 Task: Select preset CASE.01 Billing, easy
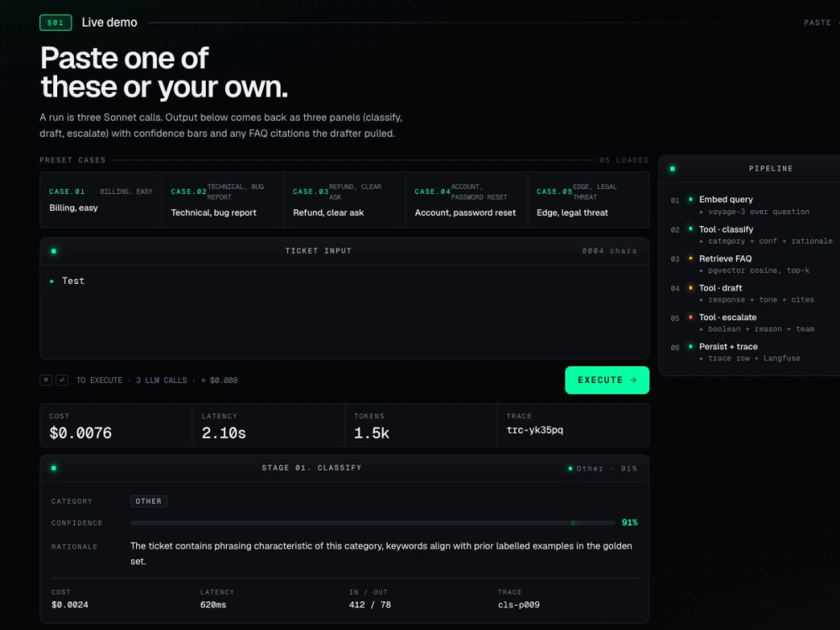coord(101,200)
